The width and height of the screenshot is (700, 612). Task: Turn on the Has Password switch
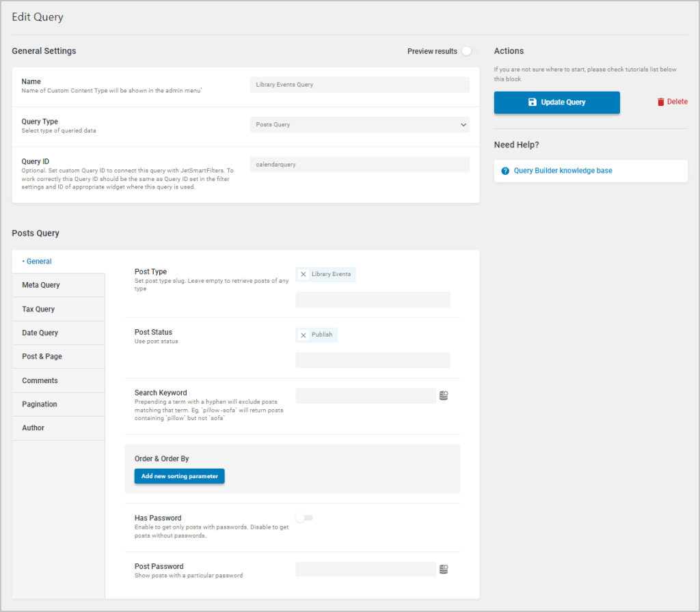point(304,518)
